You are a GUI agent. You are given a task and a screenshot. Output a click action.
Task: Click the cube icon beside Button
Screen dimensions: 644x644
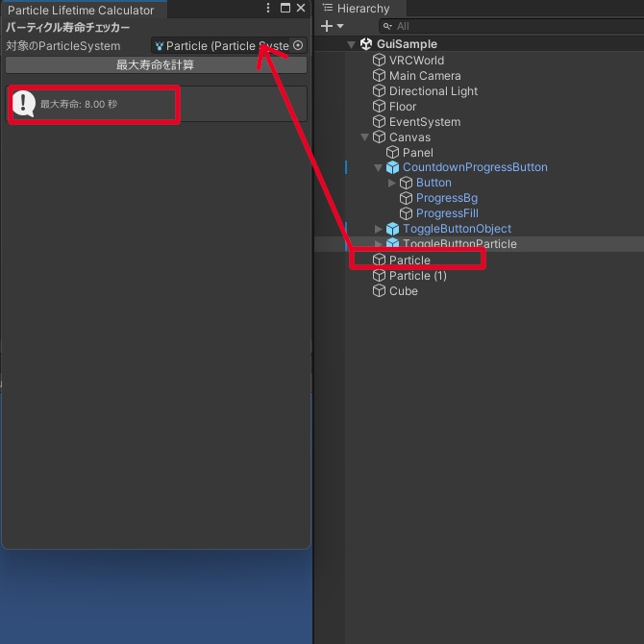(406, 183)
